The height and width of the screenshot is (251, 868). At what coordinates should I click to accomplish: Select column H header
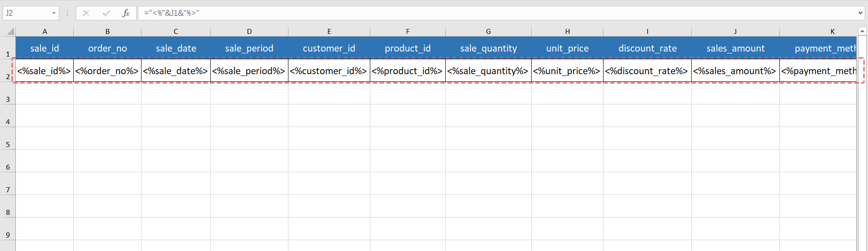coord(567,31)
